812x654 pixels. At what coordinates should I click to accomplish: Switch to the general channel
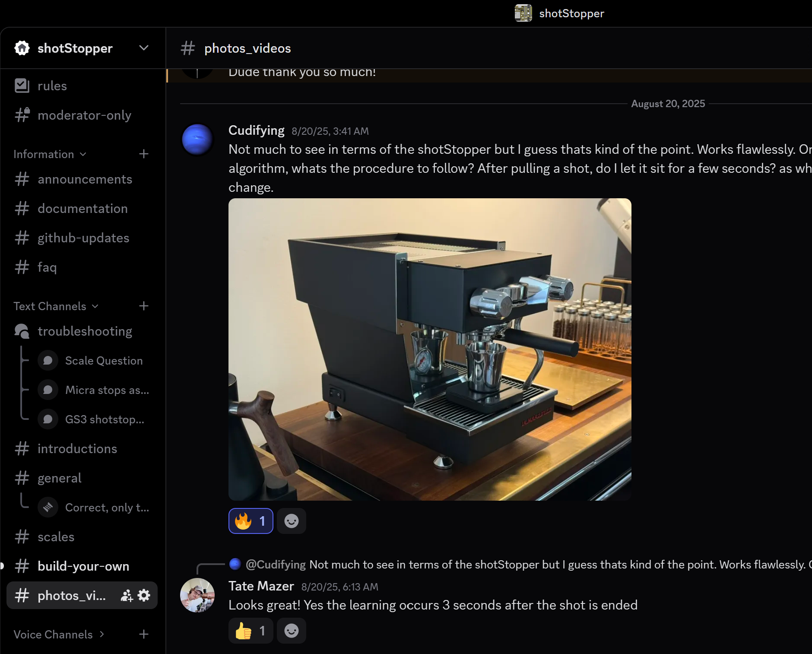59,478
